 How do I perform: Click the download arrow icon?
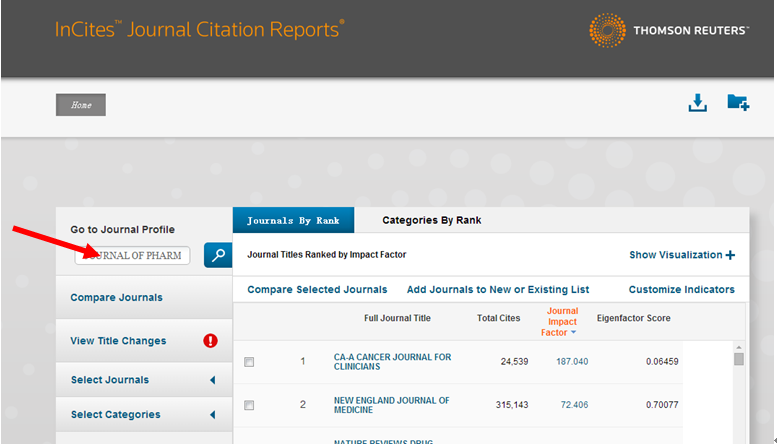coord(697,103)
